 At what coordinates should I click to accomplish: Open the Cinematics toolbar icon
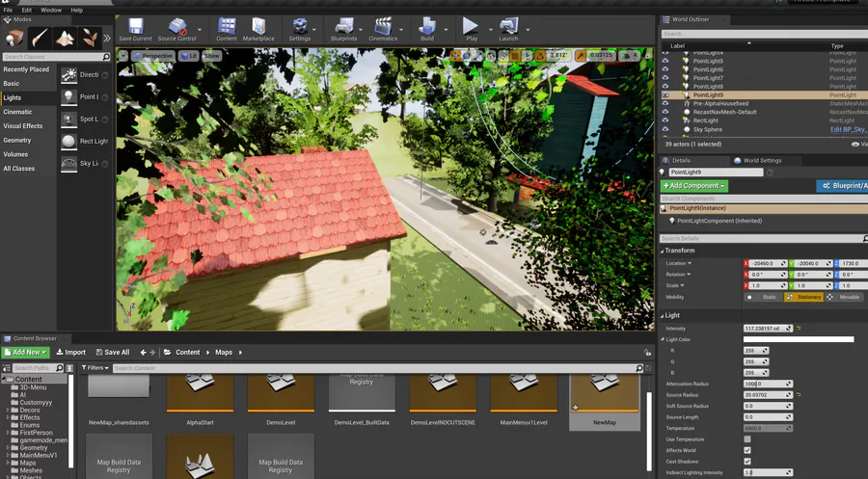(x=383, y=27)
